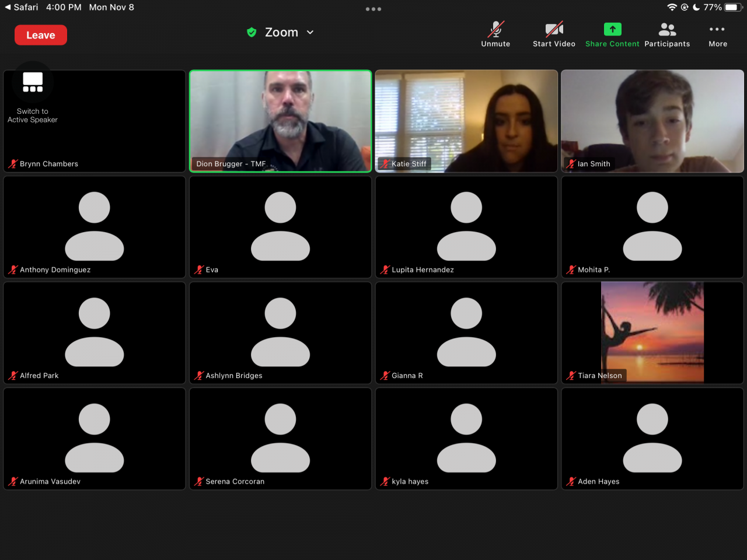Click muted mic icon beside Tiara Nelson

pyautogui.click(x=571, y=376)
